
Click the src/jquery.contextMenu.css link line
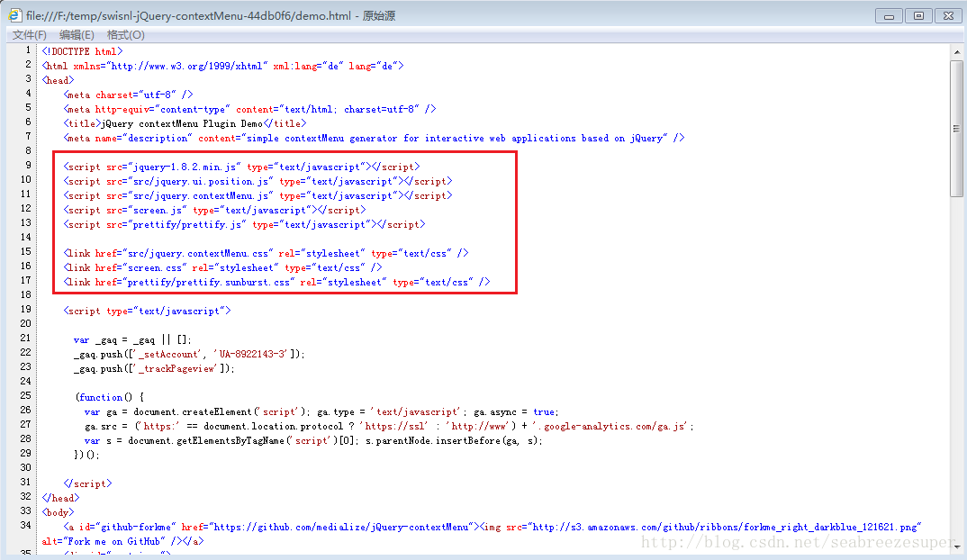pyautogui.click(x=266, y=254)
